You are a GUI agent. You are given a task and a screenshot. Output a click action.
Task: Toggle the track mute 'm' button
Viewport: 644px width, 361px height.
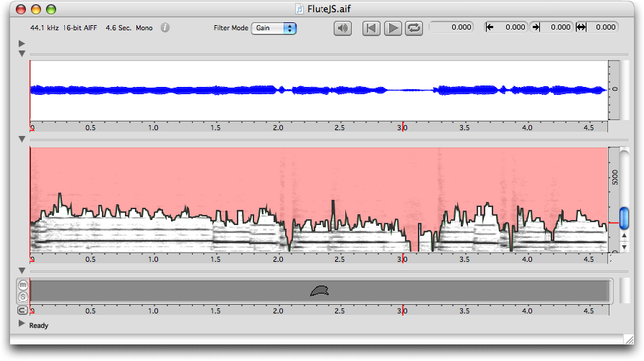point(23,285)
